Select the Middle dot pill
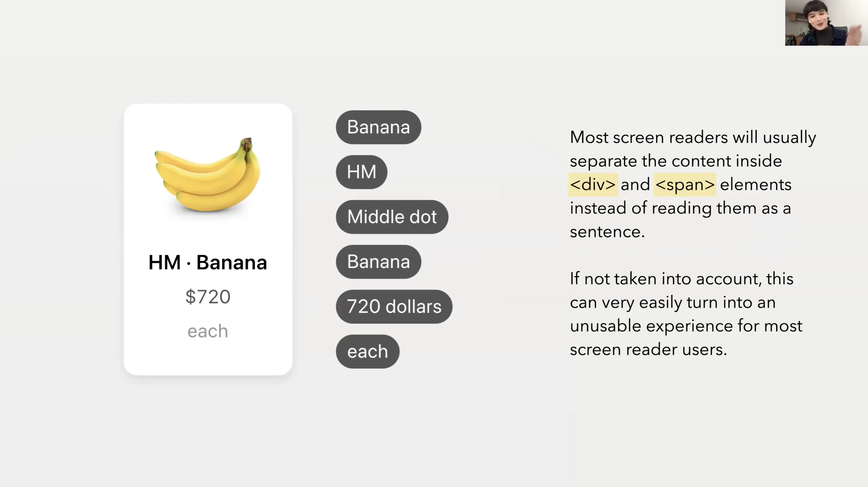 [x=392, y=217]
